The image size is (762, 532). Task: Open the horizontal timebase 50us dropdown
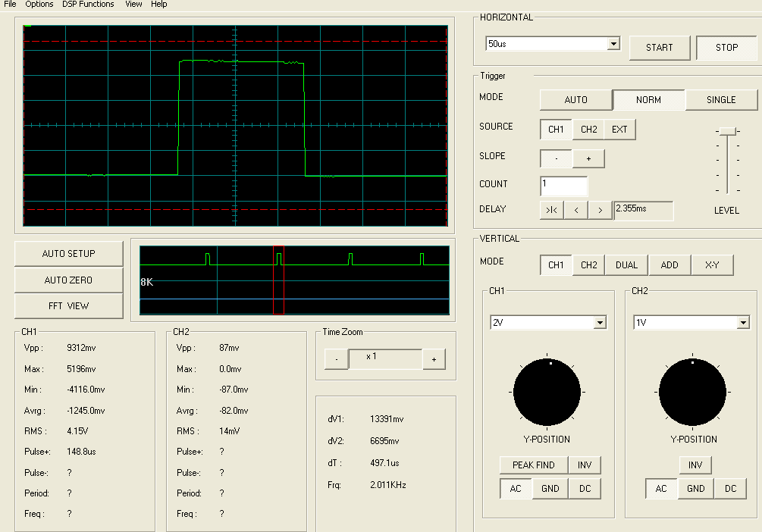pyautogui.click(x=613, y=45)
